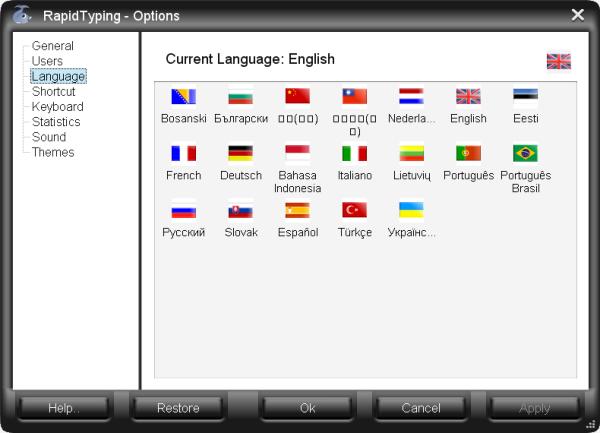Close the Options dialog
Image resolution: width=600 pixels, height=433 pixels.
point(578,15)
